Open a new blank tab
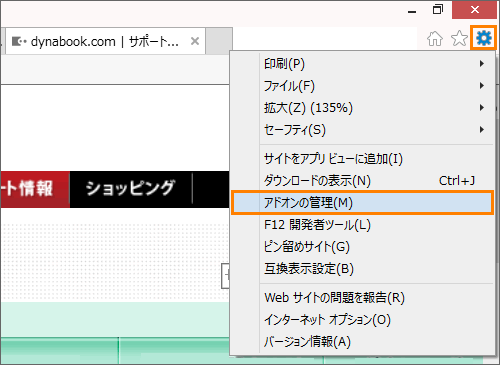The image size is (500, 365). point(219,41)
